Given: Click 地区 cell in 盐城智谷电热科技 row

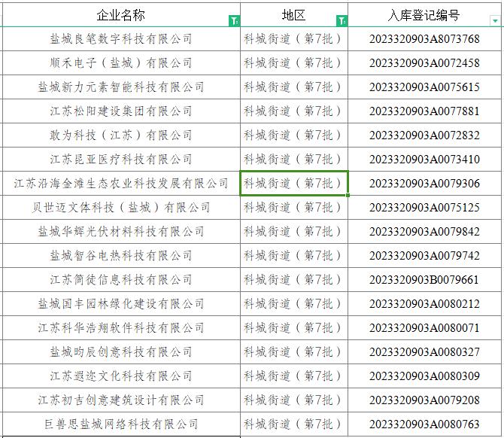Looking at the screenshot, I should pyautogui.click(x=294, y=256).
